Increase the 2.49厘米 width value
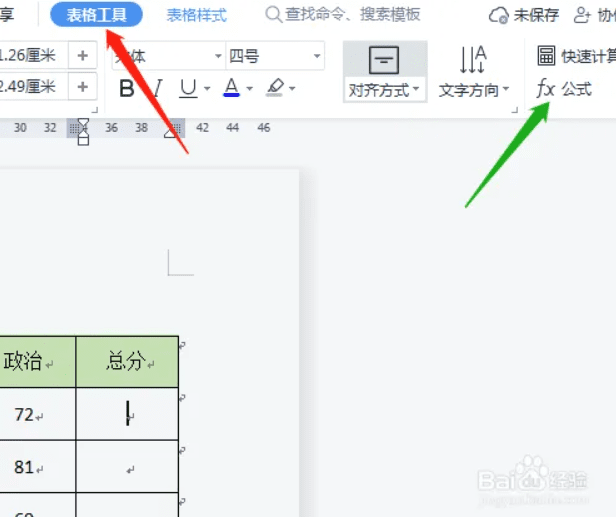Screen dimensions: 616x517 coord(82,86)
